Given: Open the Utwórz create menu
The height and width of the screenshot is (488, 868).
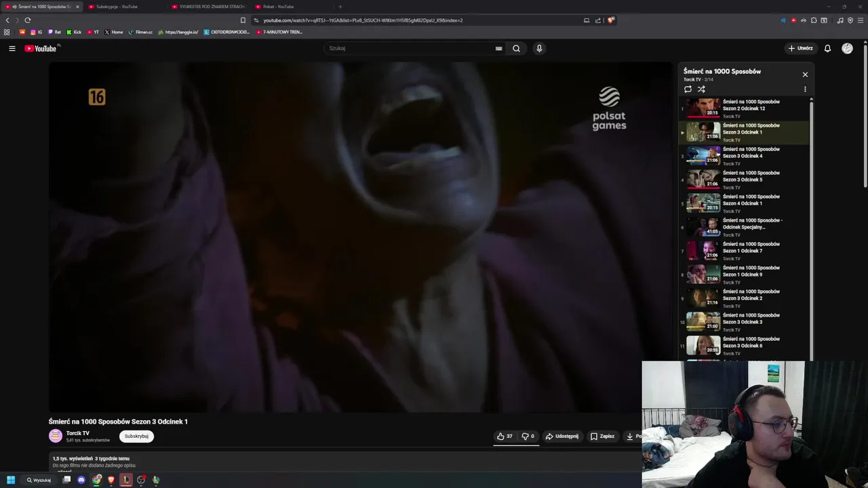Looking at the screenshot, I should tap(801, 48).
